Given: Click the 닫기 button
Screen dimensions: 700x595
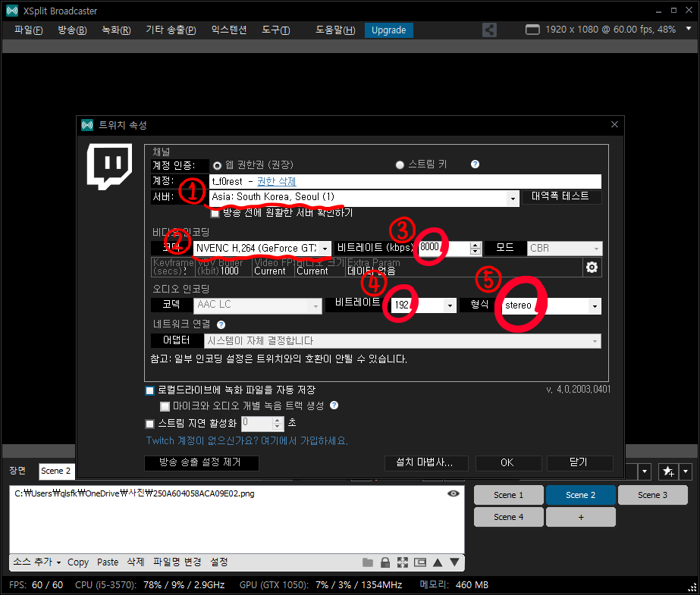Looking at the screenshot, I should pyautogui.click(x=579, y=463).
